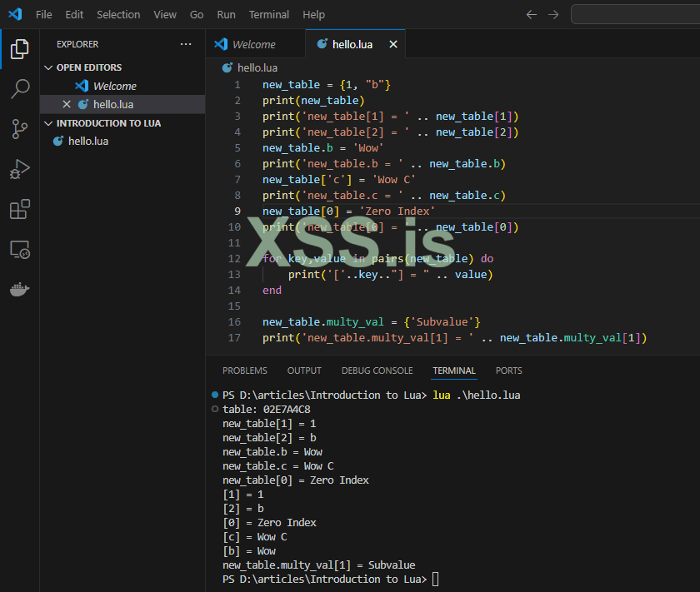This screenshot has height=592, width=700.
Task: Open the Docker view icon
Action: coord(19,290)
